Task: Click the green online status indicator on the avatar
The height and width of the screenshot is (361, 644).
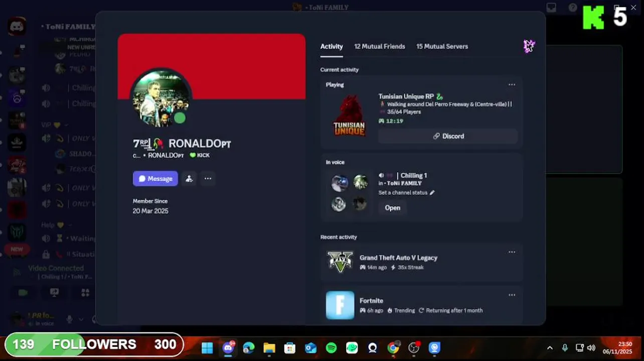Action: pos(180,118)
